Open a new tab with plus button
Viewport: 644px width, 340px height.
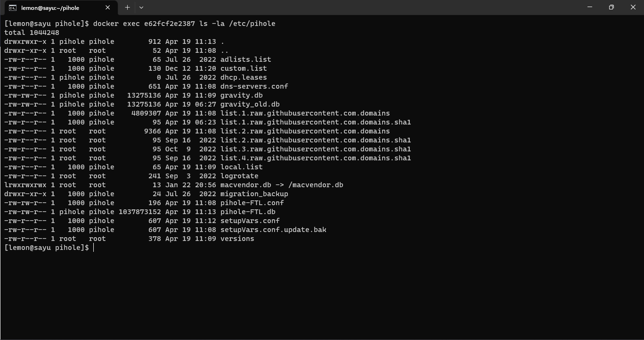[127, 8]
